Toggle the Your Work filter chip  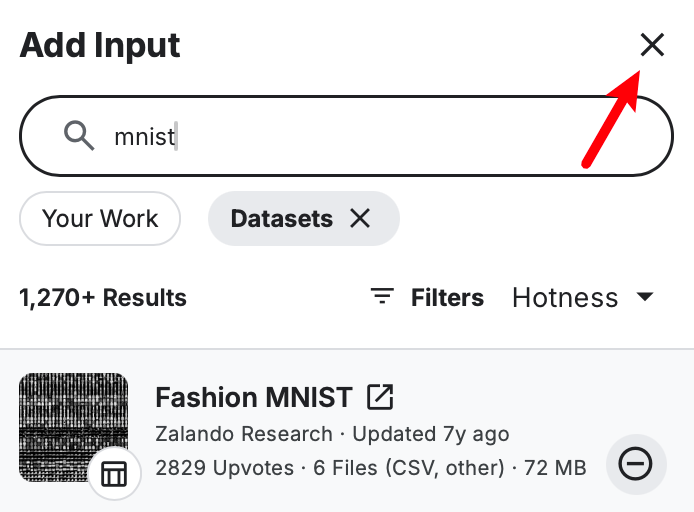point(100,218)
